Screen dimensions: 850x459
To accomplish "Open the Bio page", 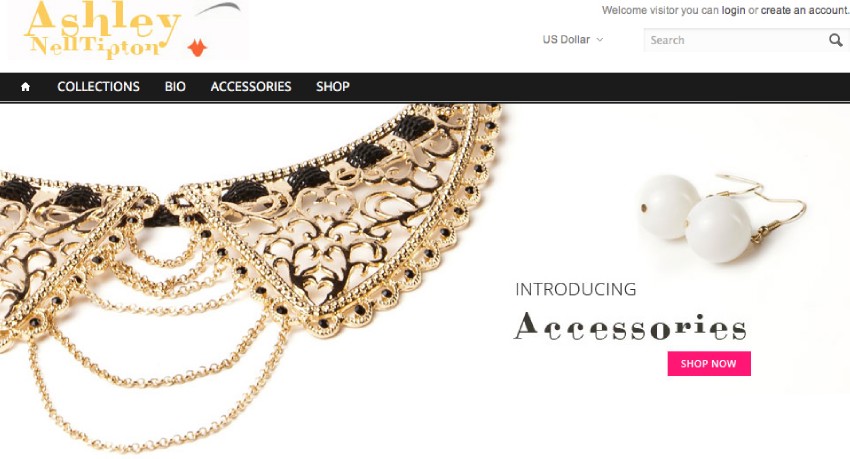I will 175,87.
